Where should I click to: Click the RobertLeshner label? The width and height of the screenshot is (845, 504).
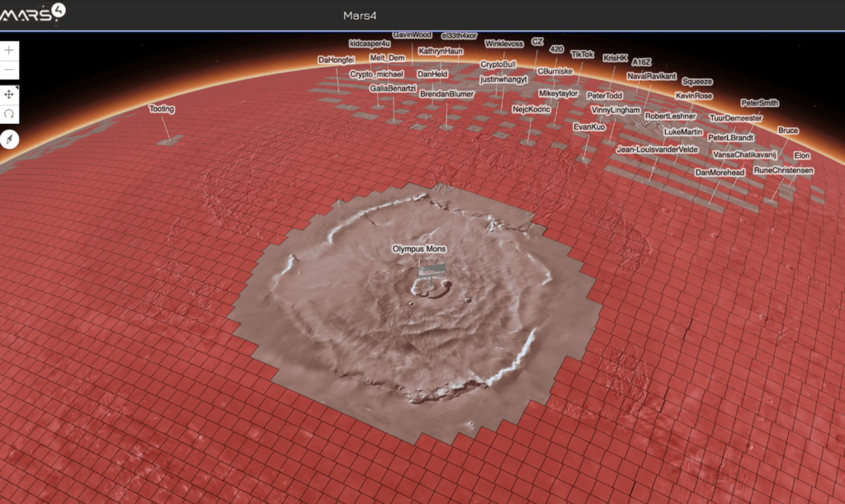click(670, 115)
